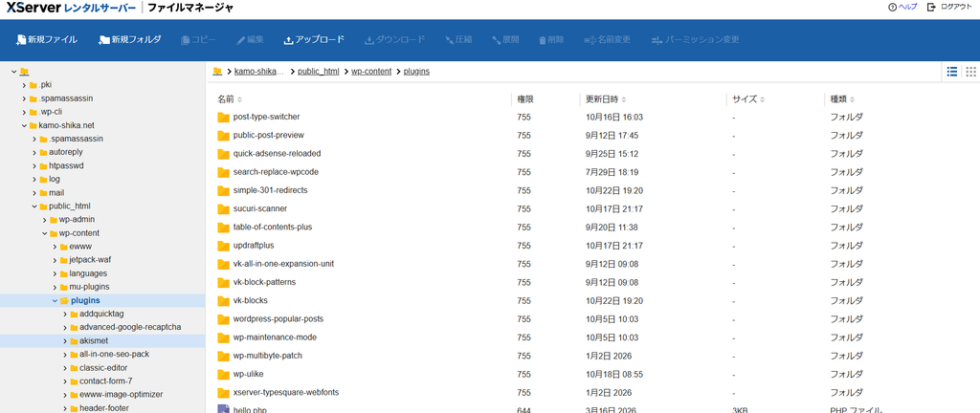Click the hello.php file icon
980x413 pixels.
point(224,409)
